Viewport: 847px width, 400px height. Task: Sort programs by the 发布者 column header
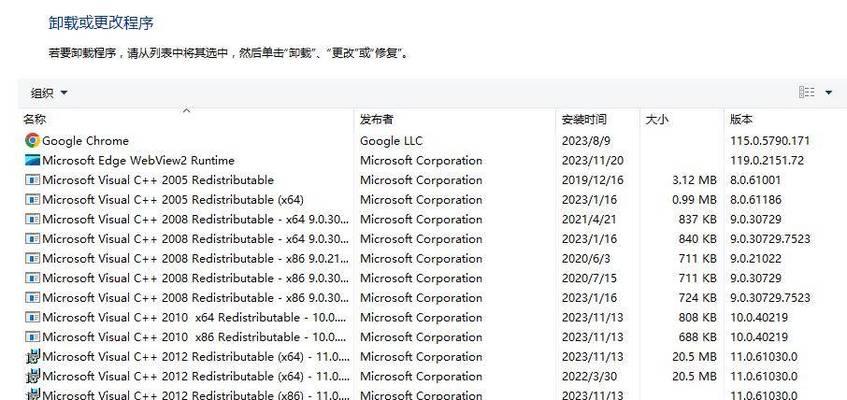pyautogui.click(x=376, y=120)
